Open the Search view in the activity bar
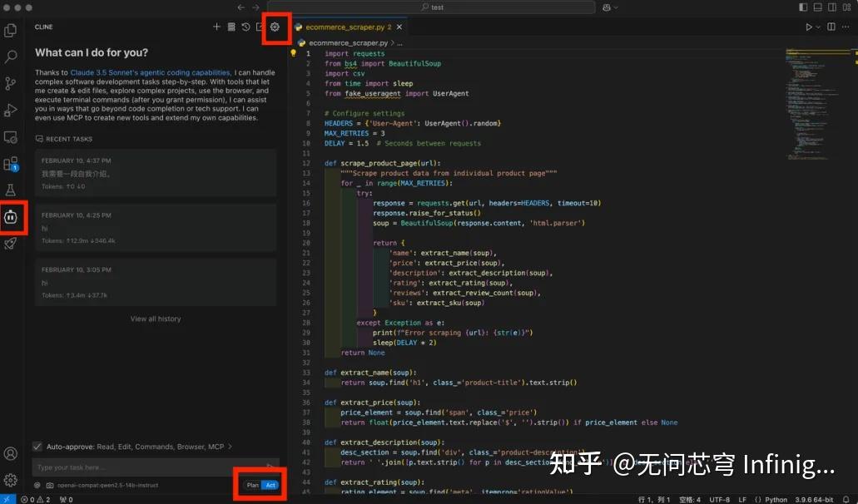 point(13,55)
